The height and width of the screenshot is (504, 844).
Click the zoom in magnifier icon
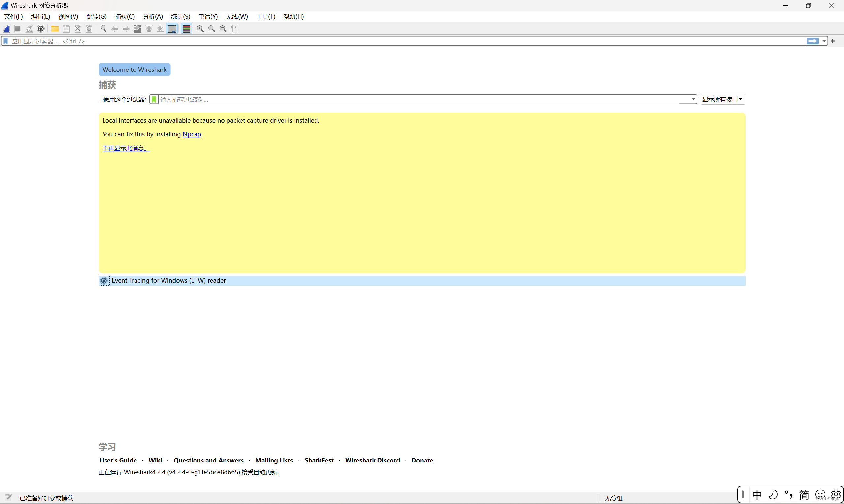(x=200, y=29)
